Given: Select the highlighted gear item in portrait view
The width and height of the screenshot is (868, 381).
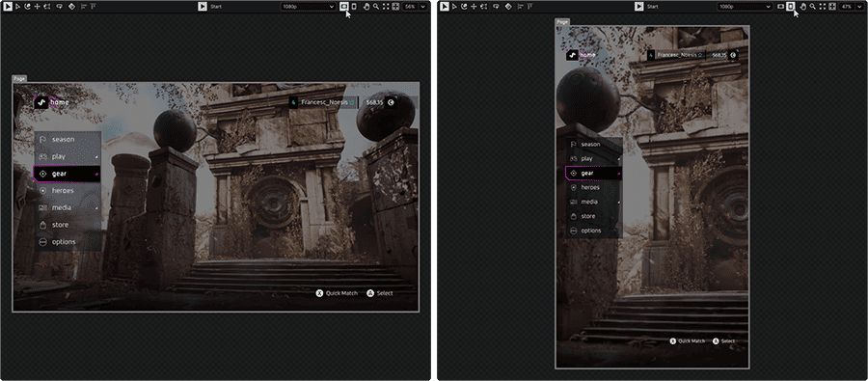Looking at the screenshot, I should click(593, 174).
